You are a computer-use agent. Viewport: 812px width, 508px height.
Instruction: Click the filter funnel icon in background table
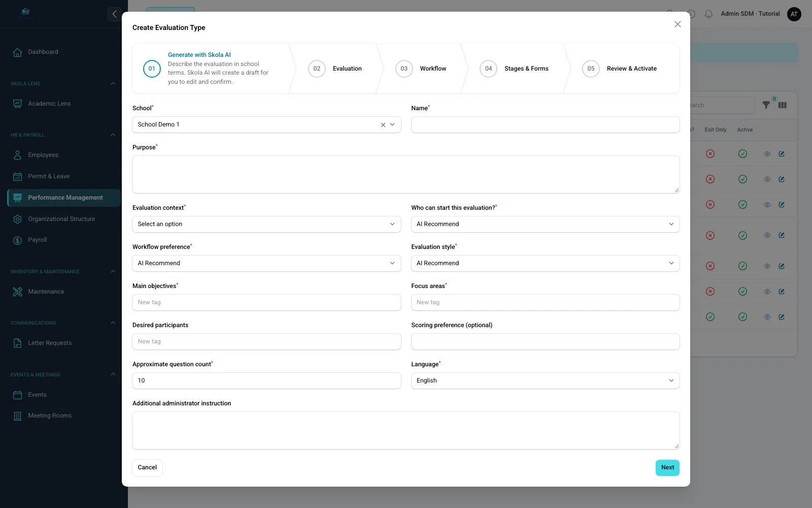pos(766,105)
